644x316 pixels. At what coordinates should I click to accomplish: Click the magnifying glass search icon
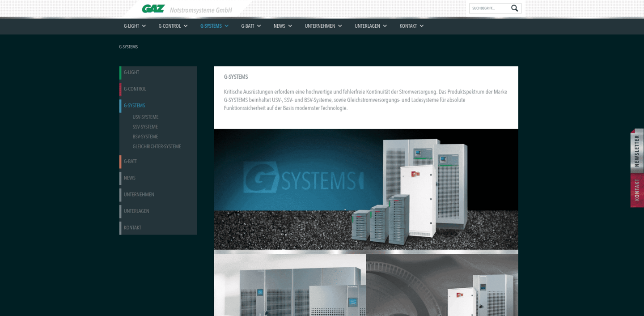[514, 8]
